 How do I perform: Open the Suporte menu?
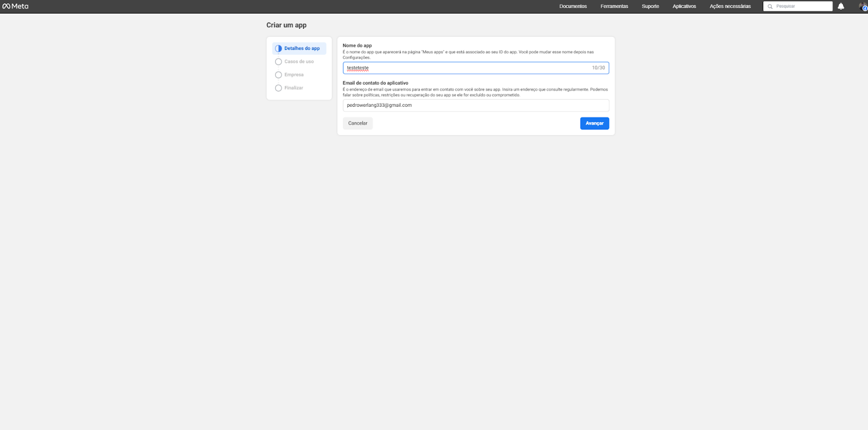click(650, 7)
